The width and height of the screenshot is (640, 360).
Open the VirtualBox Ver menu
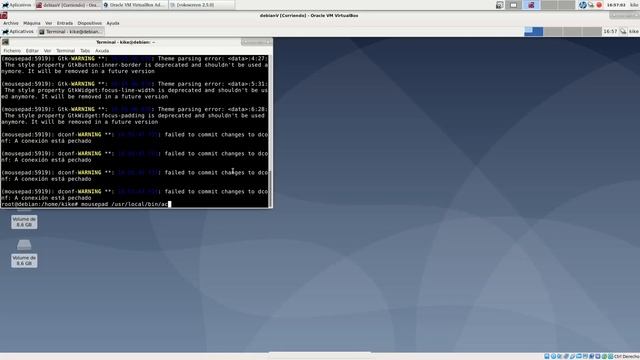click(49, 23)
